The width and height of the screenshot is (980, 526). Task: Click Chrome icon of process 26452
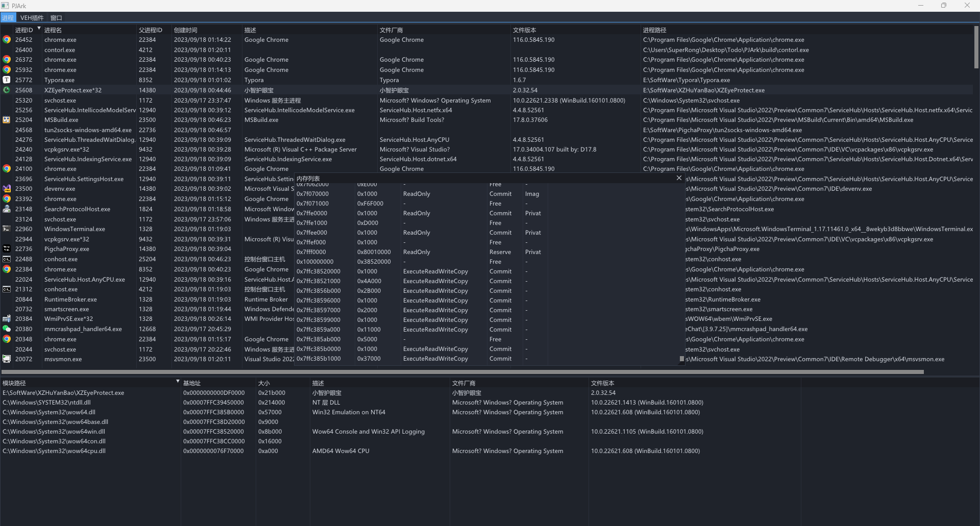7,39
